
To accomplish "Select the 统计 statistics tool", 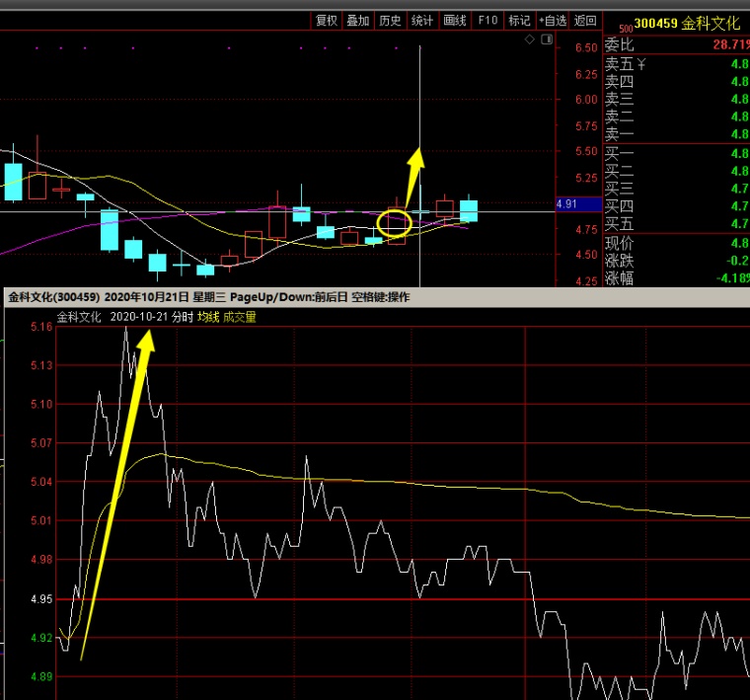I will (x=421, y=20).
